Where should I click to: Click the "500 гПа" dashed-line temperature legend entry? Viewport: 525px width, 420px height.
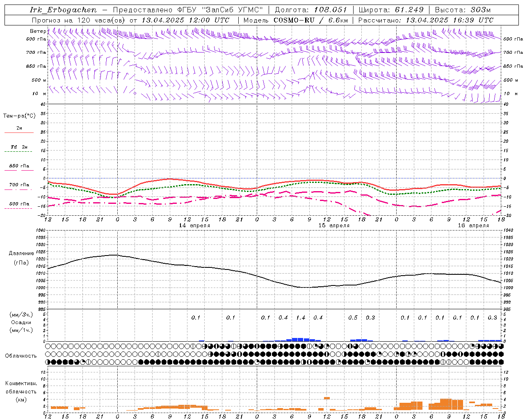pyautogui.click(x=19, y=203)
